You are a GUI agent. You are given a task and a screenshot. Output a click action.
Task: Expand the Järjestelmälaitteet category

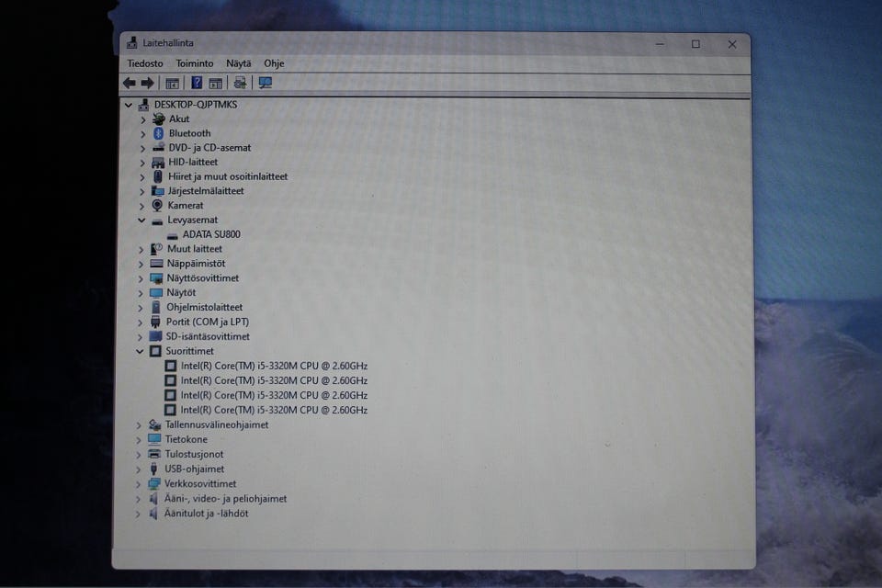point(142,191)
